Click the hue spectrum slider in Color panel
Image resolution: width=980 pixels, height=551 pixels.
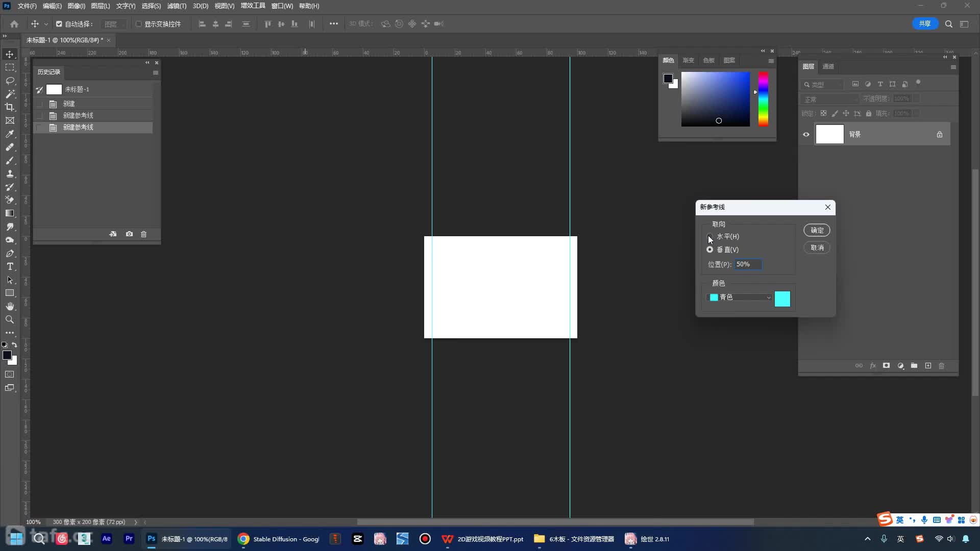point(763,99)
